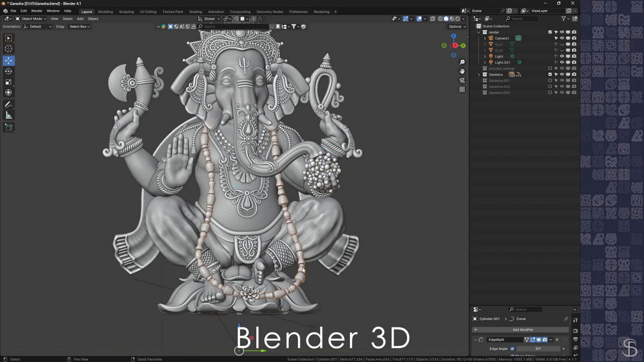The height and width of the screenshot is (362, 644).
Task: Select the Select Box tool
Action: (8, 38)
